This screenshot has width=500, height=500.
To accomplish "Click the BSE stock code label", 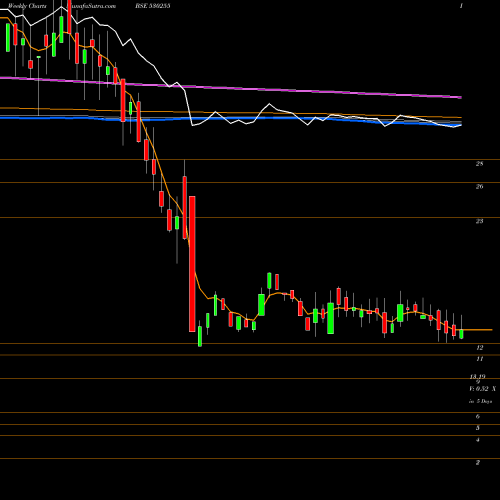I will coord(152,6).
